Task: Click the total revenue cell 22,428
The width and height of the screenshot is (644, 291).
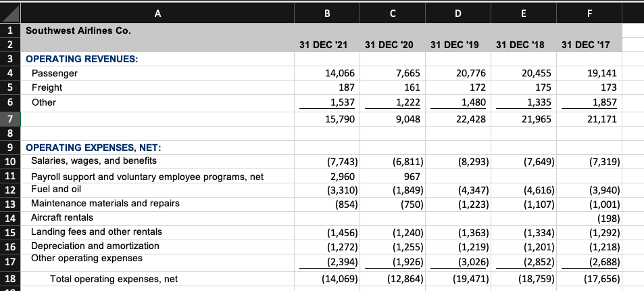Action: point(471,119)
